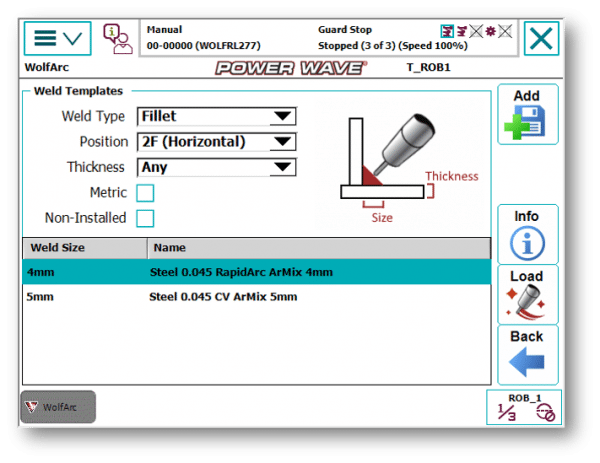Close the WolfArc window with X
600x463 pixels.
541,39
